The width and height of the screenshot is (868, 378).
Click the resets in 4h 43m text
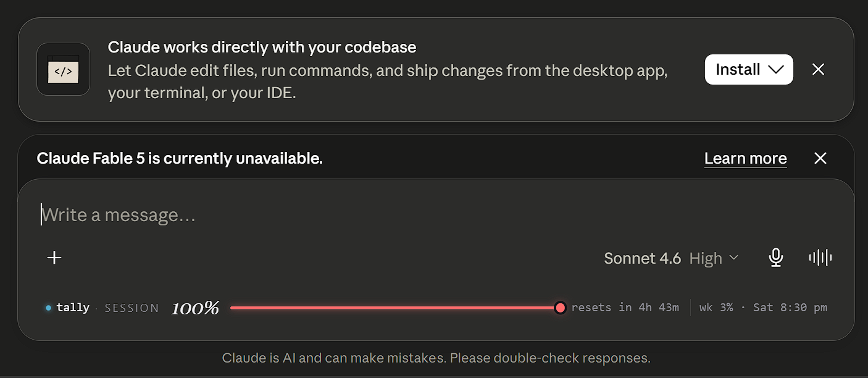coord(625,308)
